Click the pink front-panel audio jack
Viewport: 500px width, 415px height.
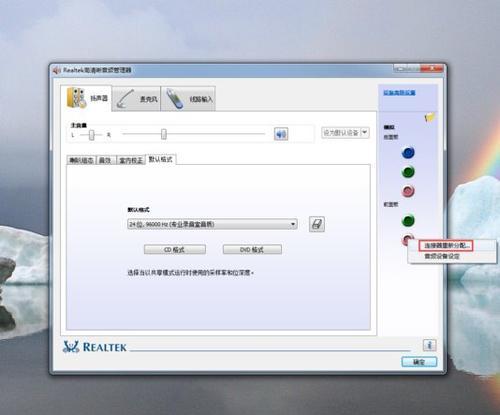pos(407,239)
